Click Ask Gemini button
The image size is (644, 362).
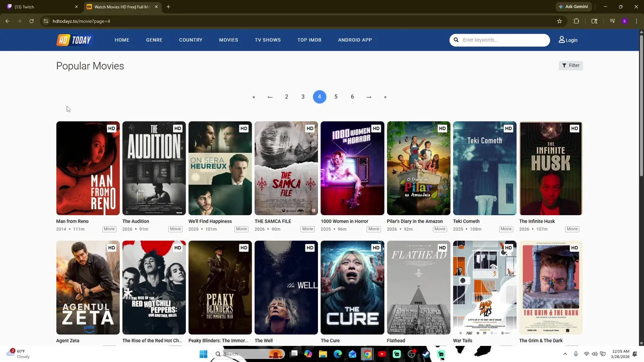(x=573, y=7)
